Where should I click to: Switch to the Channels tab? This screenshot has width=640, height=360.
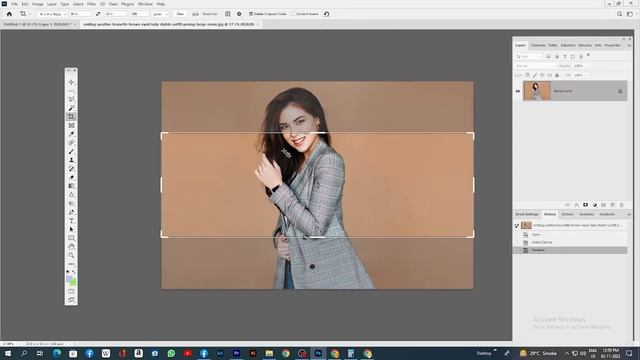pos(538,45)
